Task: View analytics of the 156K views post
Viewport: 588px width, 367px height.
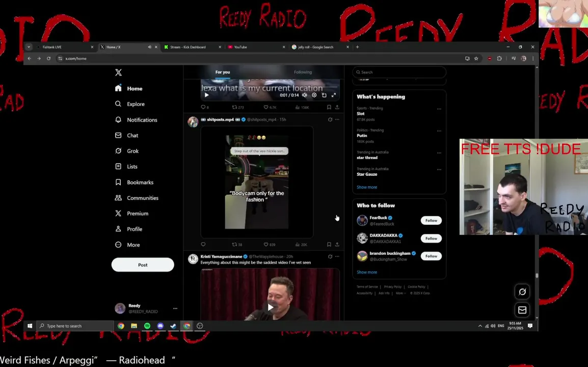Action: [x=302, y=108]
